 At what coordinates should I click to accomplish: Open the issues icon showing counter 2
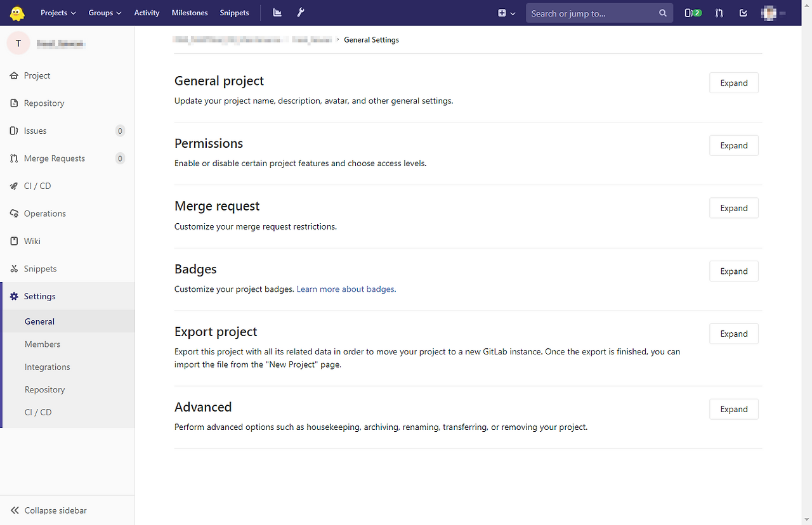tap(691, 13)
